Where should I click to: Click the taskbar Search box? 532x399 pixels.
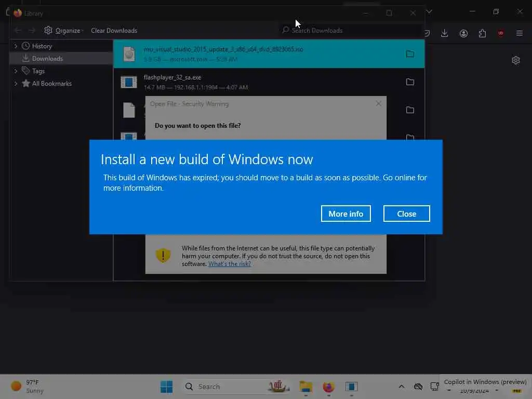click(237, 387)
